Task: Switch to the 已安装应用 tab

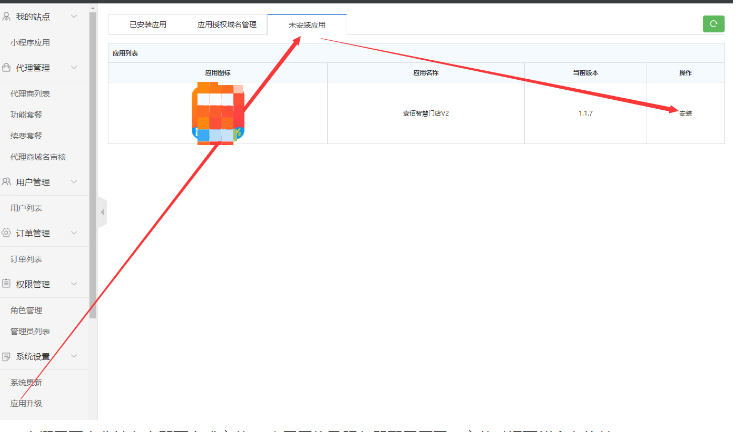Action: 148,25
